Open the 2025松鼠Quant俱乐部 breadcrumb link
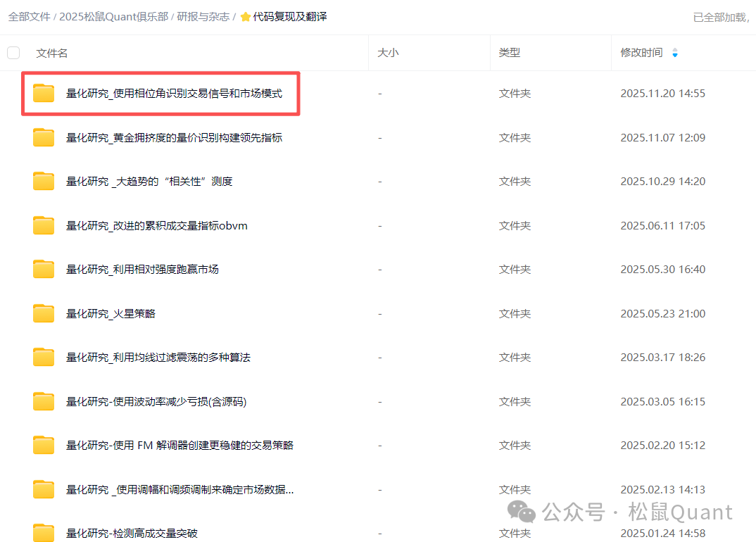 click(x=115, y=15)
